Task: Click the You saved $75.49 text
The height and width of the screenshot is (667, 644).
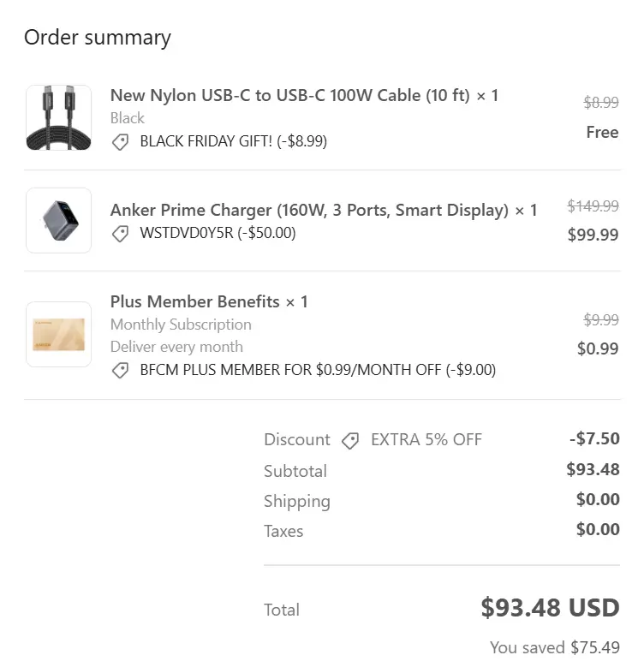Action: coord(554,647)
